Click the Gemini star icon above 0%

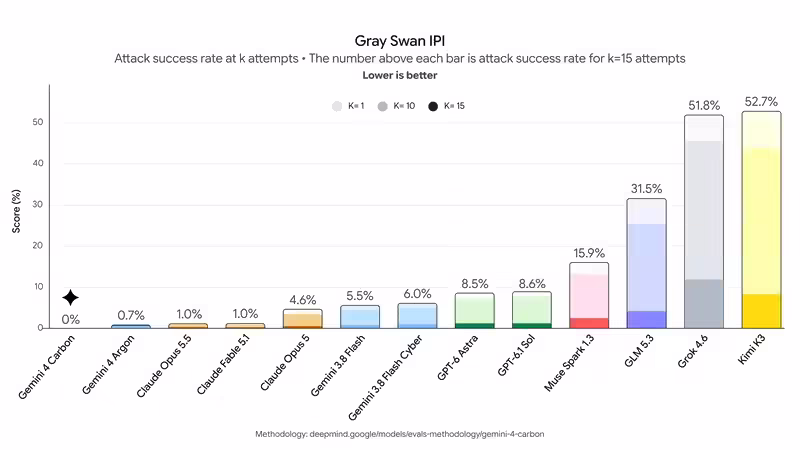pyautogui.click(x=70, y=298)
